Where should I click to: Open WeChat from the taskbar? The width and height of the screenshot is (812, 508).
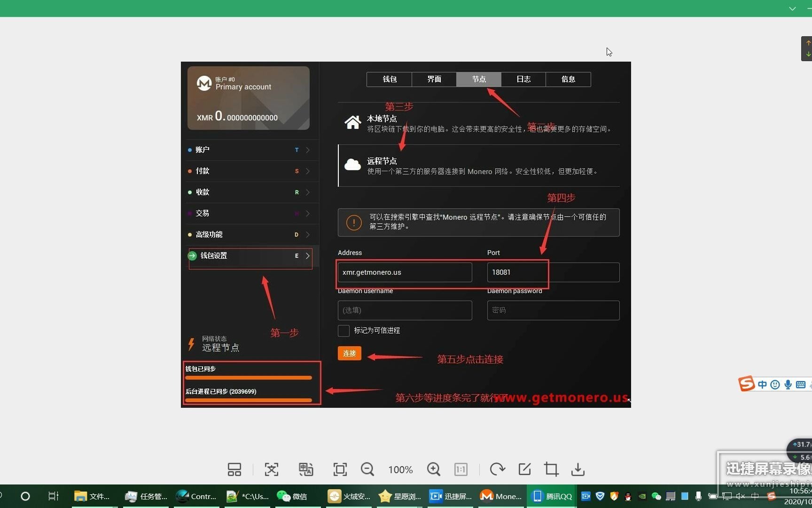[x=293, y=496]
